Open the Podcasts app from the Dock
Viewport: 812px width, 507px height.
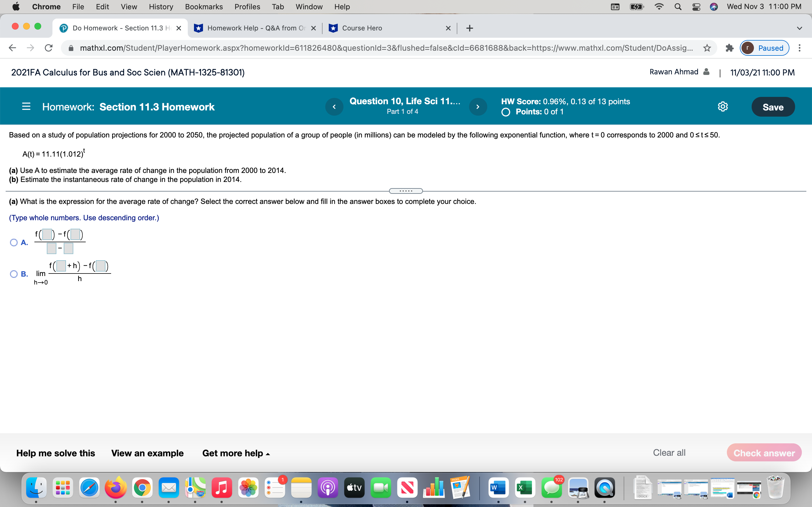[328, 488]
